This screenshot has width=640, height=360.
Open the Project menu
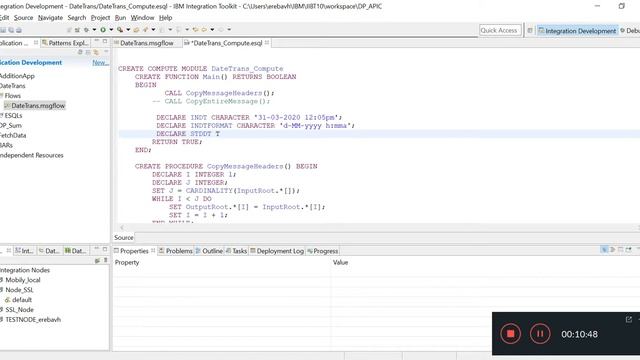pos(100,18)
